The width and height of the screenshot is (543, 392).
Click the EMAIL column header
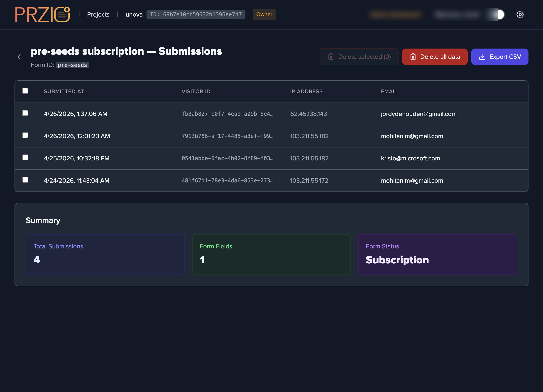click(389, 91)
